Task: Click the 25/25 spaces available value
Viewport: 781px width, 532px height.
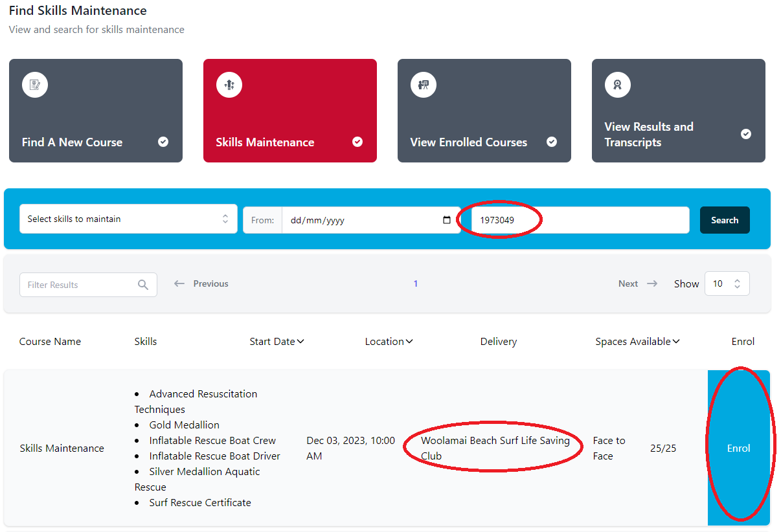Action: pos(663,448)
